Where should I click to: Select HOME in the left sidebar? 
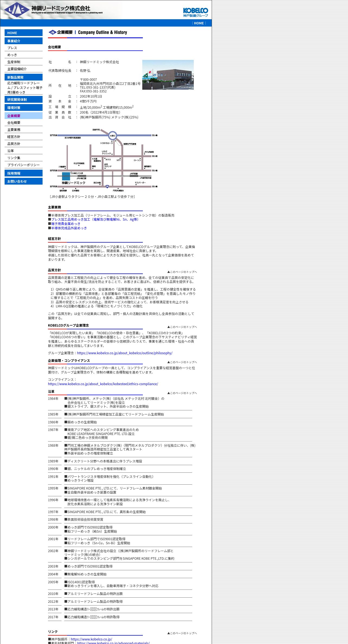coord(24,33)
